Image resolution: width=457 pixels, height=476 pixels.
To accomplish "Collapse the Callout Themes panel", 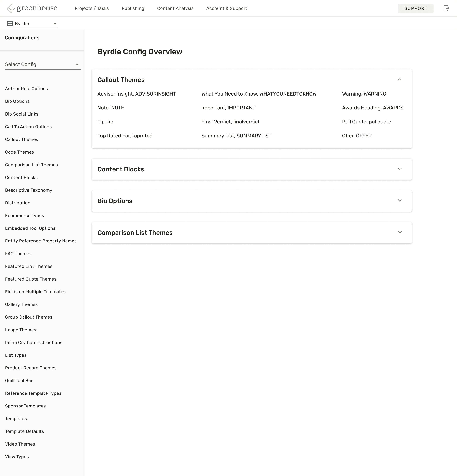I will tap(400, 80).
